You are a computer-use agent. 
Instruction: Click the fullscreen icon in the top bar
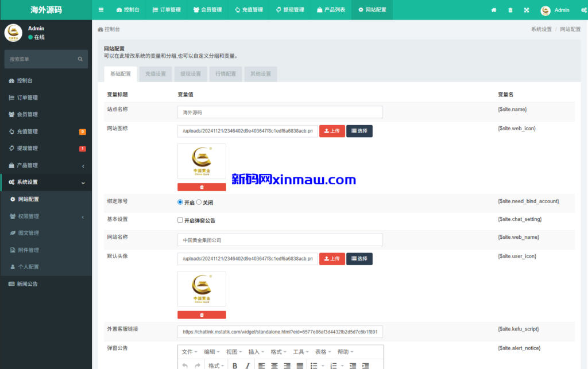(x=525, y=9)
